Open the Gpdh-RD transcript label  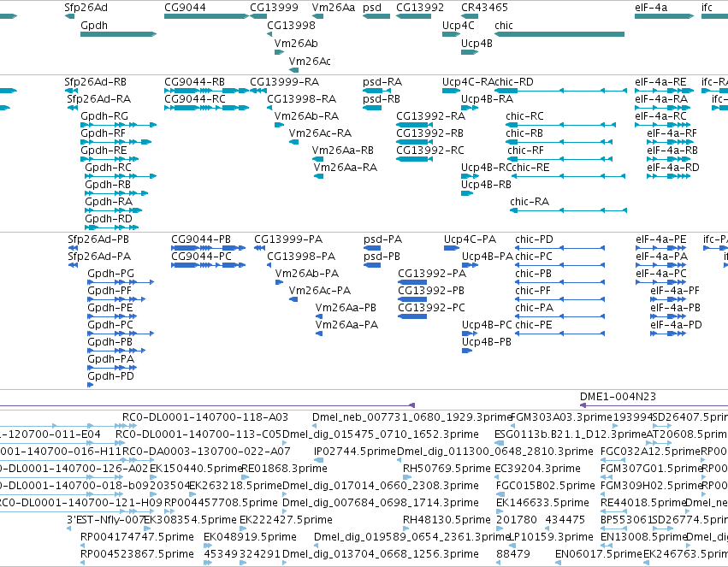(109, 219)
